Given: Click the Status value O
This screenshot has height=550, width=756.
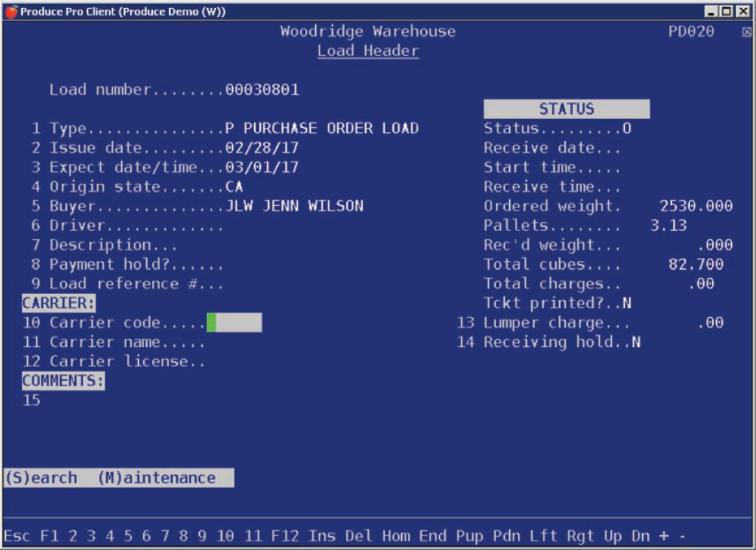Looking at the screenshot, I should point(626,129).
